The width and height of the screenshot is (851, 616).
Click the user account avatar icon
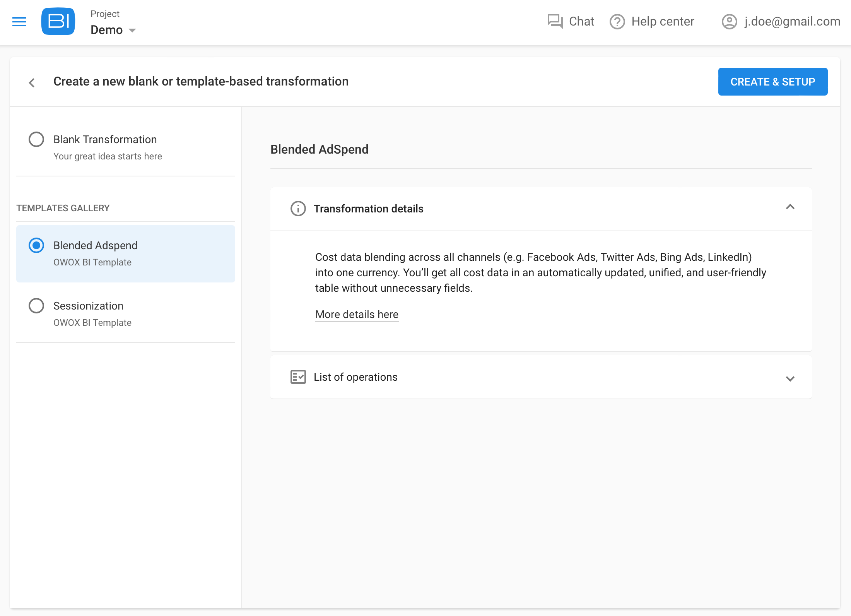click(x=730, y=22)
